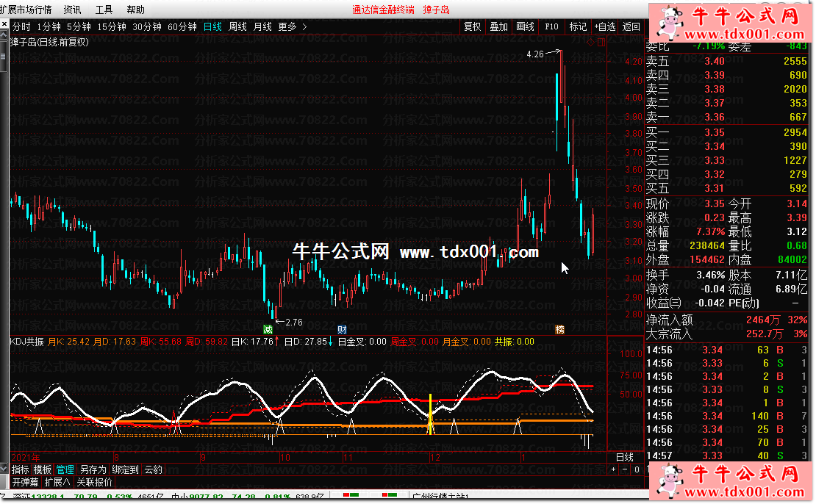Click the diamond marker icon above the chart

pyautogui.click(x=590, y=42)
